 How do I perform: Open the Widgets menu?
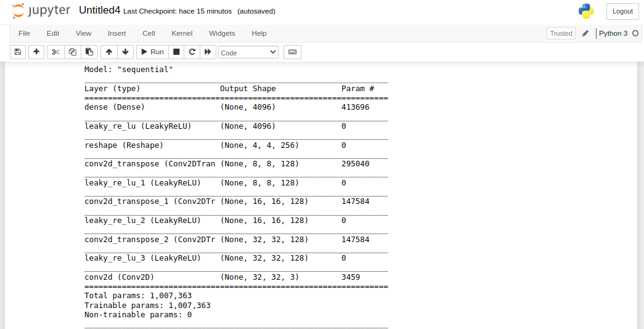point(222,33)
